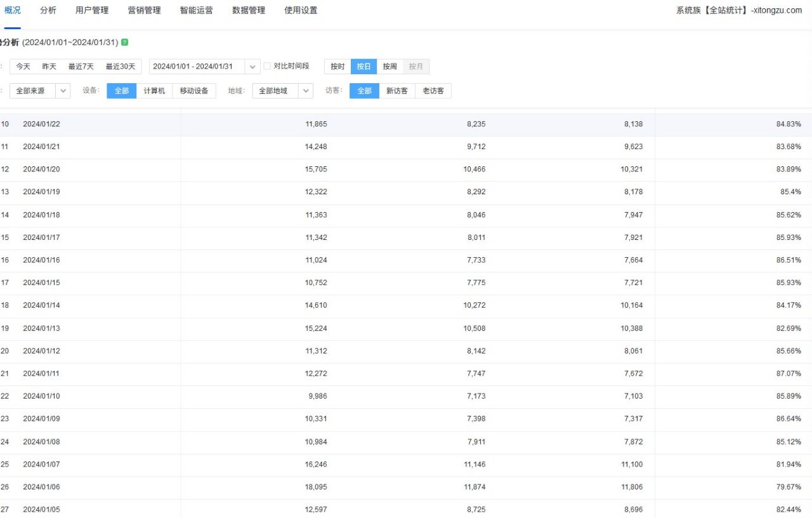Image resolution: width=812 pixels, height=518 pixels.
Task: Select 新访客 visitor filter
Action: pos(396,91)
